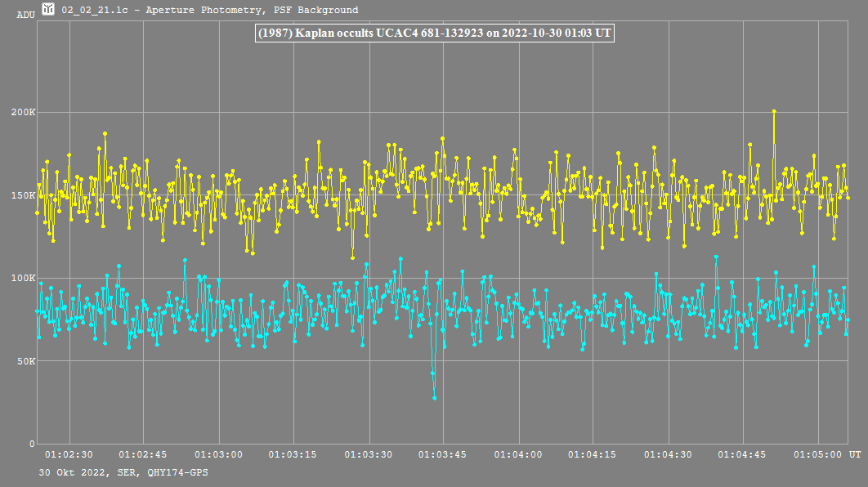Click the 30 Okt 2022 SER footer text
868x487 pixels.
123,473
